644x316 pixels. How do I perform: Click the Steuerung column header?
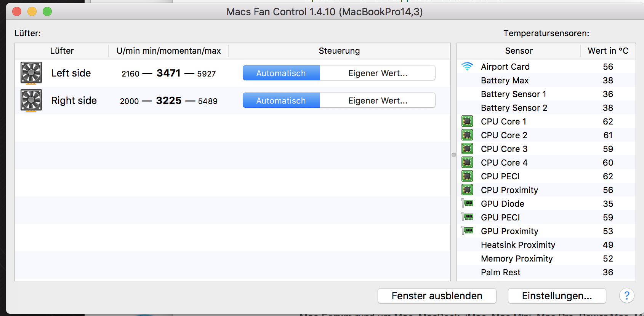(x=339, y=51)
